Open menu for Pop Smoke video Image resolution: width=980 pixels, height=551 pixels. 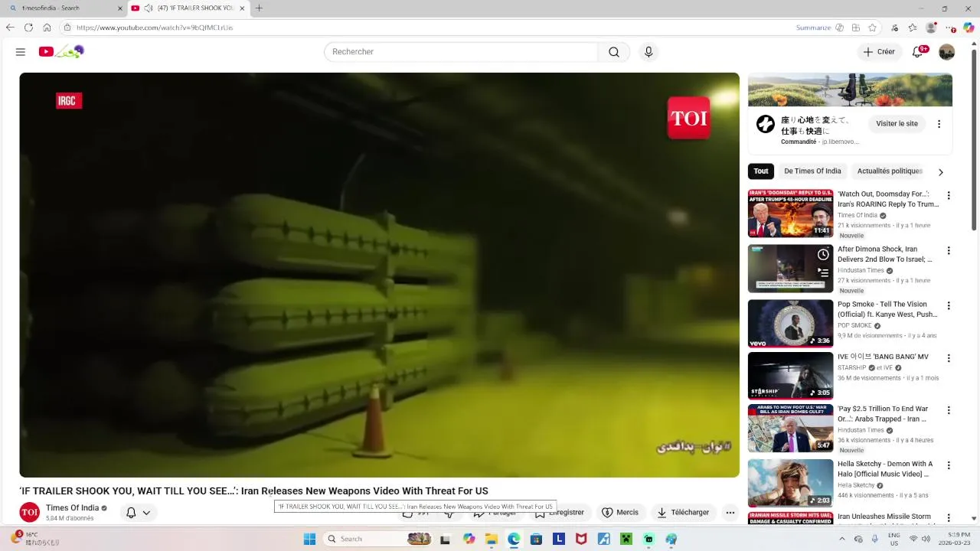949,306
